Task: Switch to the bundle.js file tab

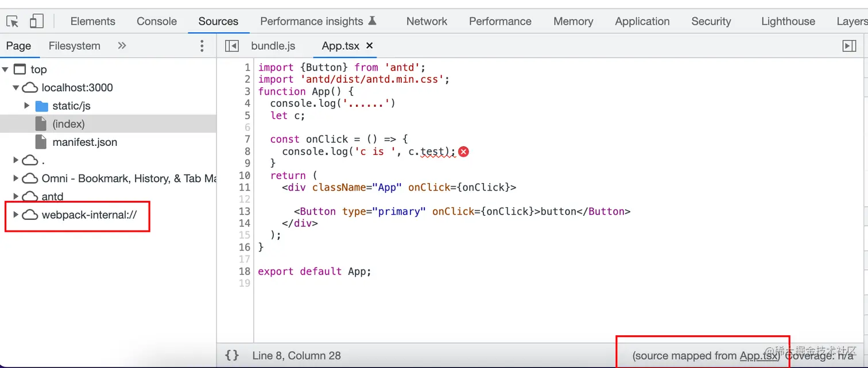Action: point(273,46)
